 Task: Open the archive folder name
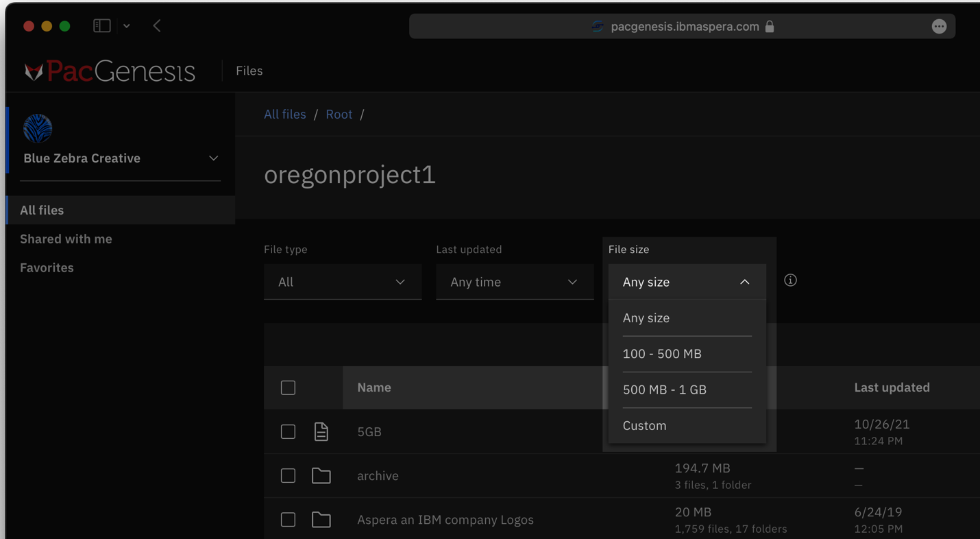point(378,476)
